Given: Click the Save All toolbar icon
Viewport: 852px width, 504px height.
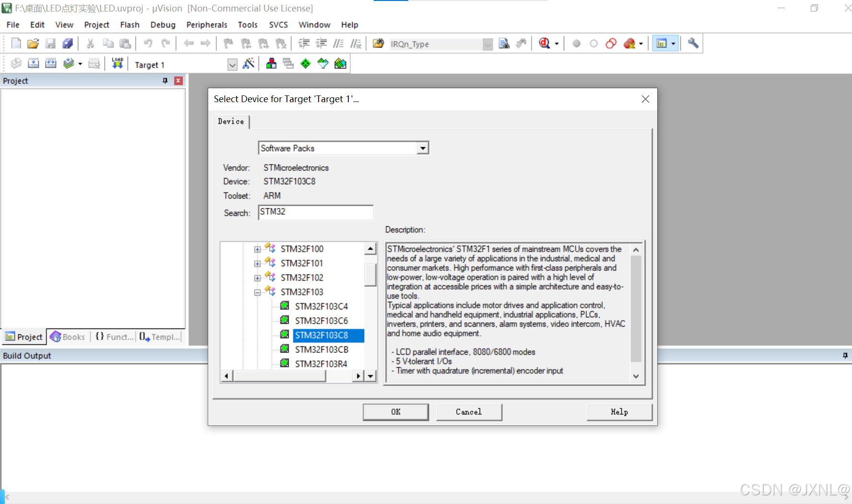Looking at the screenshot, I should pos(68,44).
